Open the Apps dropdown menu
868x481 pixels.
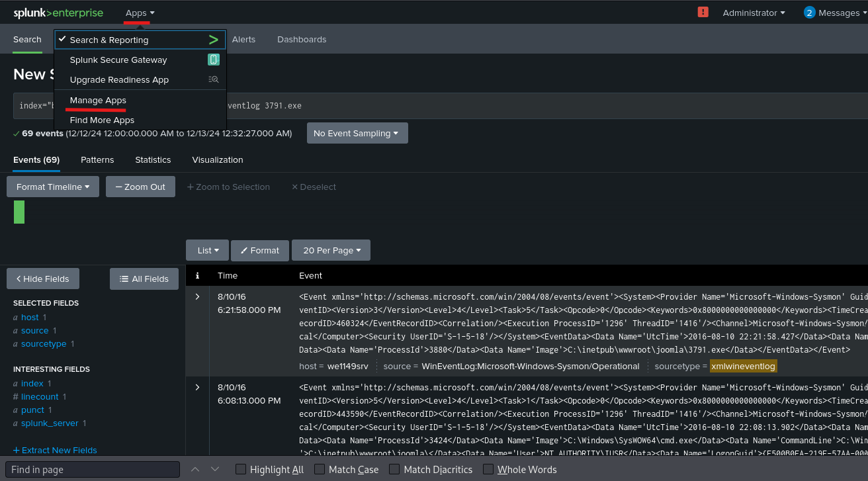[140, 13]
